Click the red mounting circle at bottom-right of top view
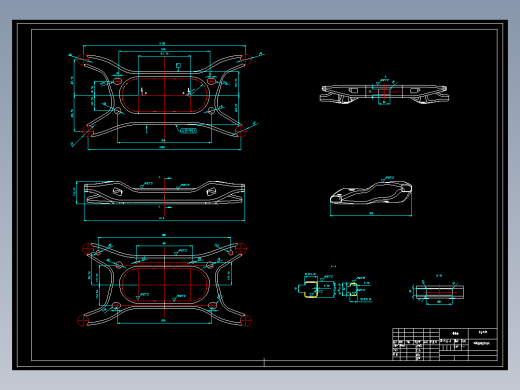Screen dimensions: 520x390 pos(241,131)
